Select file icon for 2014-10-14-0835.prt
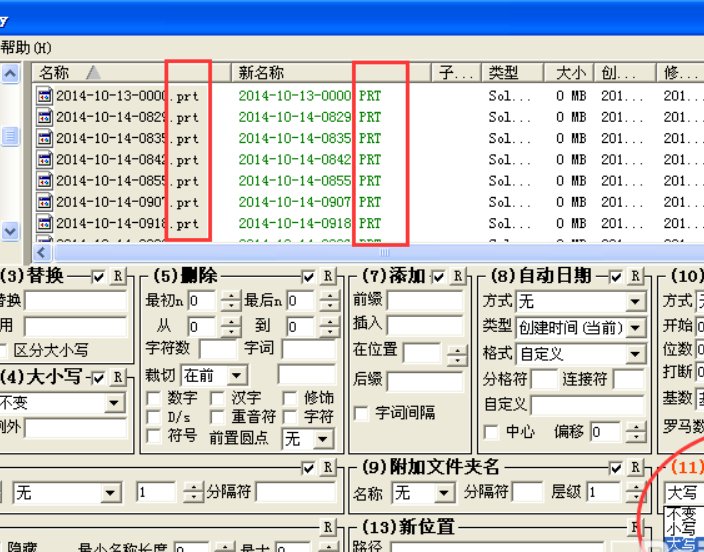The height and width of the screenshot is (552, 704). point(44,138)
